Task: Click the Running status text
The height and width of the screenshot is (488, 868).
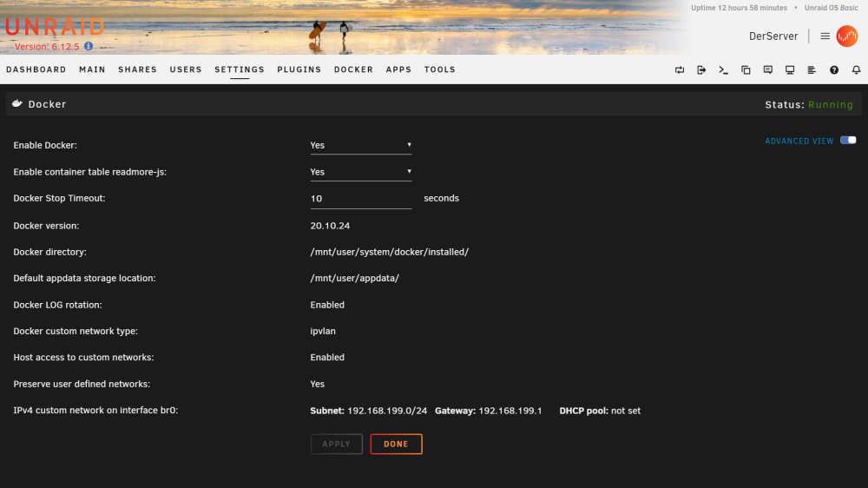Action: [x=831, y=104]
